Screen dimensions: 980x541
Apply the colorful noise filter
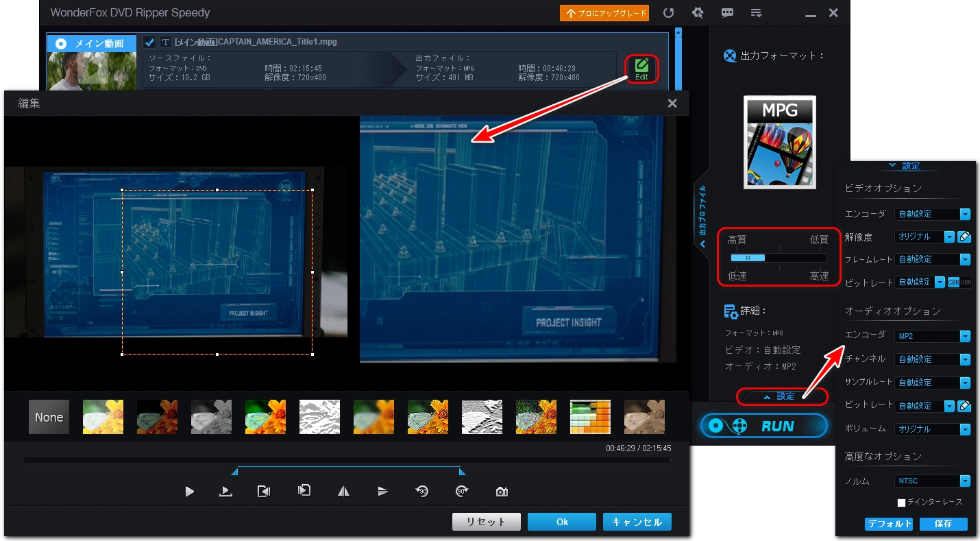[x=536, y=417]
